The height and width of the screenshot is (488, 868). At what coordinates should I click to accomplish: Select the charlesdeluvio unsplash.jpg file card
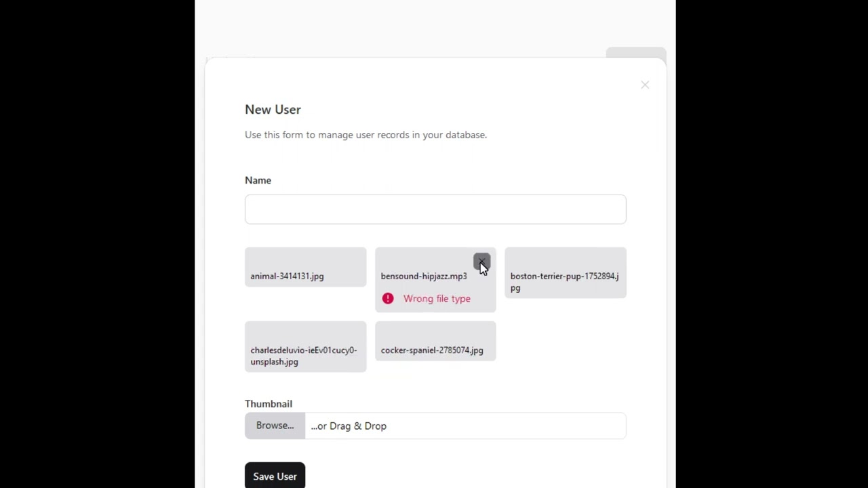pyautogui.click(x=305, y=347)
